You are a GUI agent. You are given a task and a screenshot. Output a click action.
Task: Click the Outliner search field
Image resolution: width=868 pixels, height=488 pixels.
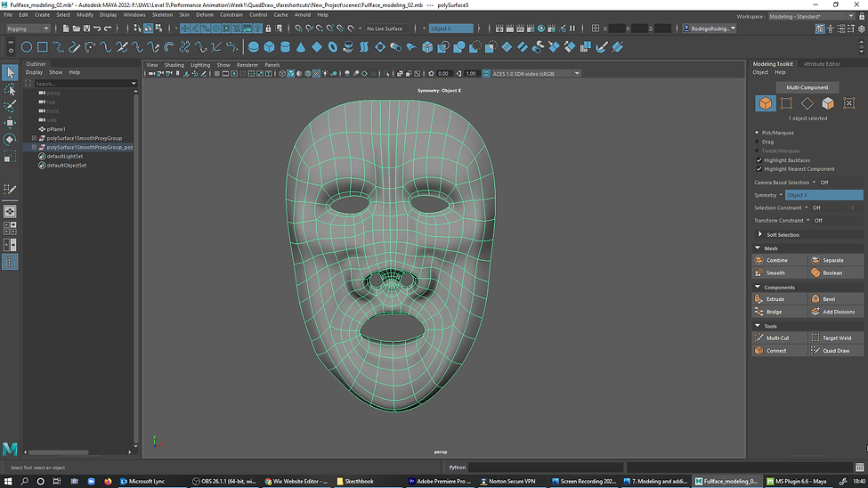pyautogui.click(x=85, y=84)
